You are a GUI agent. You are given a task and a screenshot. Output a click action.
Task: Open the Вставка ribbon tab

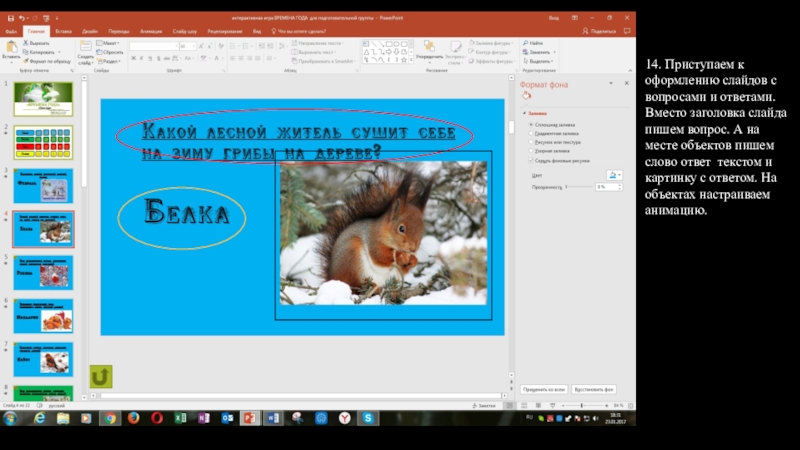click(63, 32)
